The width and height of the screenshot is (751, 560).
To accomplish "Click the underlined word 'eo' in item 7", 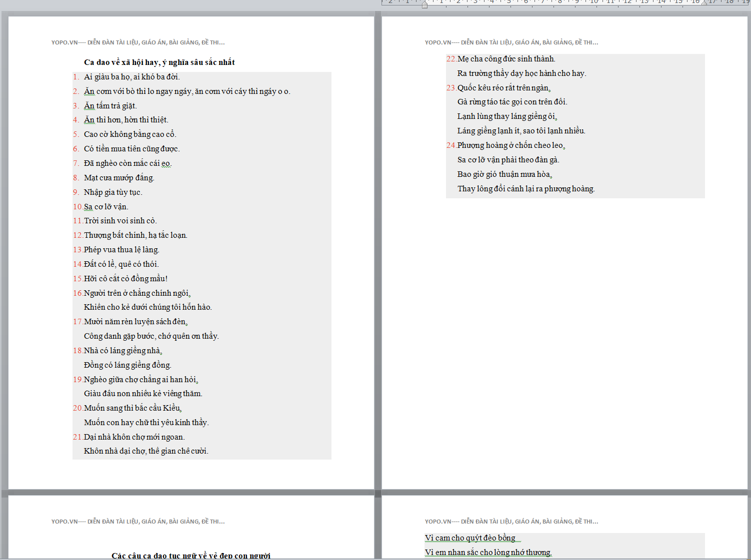I will 166,163.
